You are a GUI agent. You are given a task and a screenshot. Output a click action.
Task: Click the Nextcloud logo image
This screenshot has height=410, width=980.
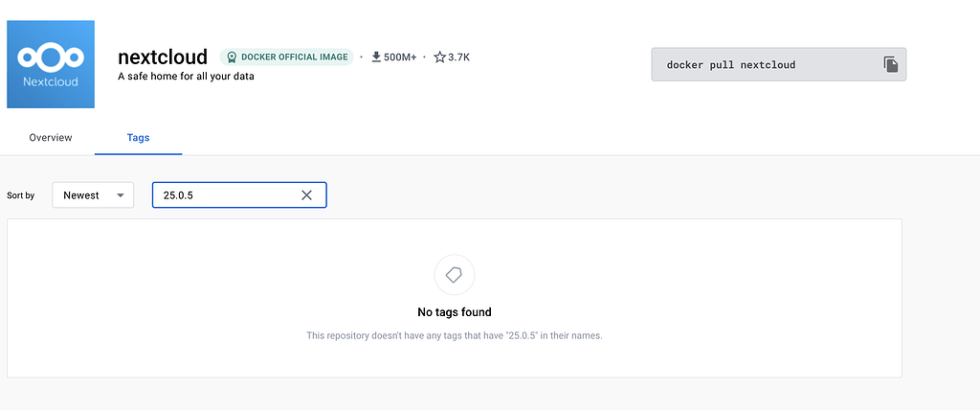pyautogui.click(x=51, y=64)
